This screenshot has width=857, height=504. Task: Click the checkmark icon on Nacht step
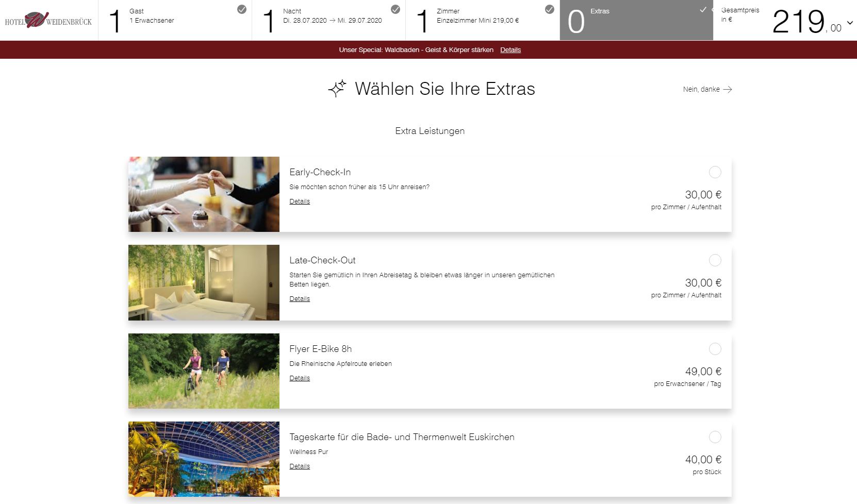tap(395, 9)
